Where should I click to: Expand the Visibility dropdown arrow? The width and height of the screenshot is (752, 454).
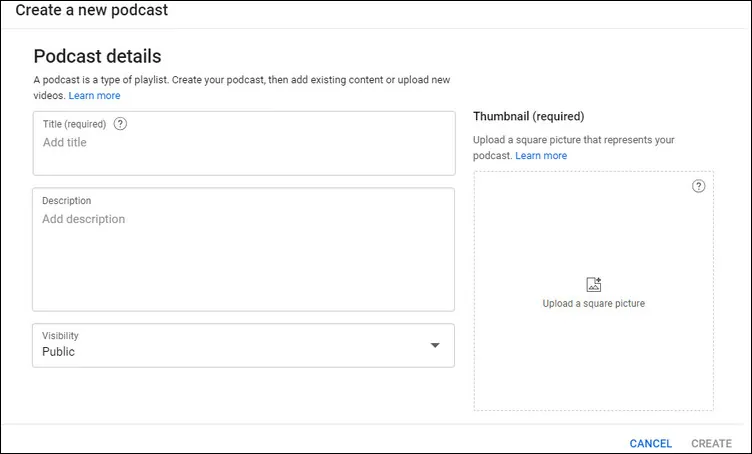coord(435,345)
